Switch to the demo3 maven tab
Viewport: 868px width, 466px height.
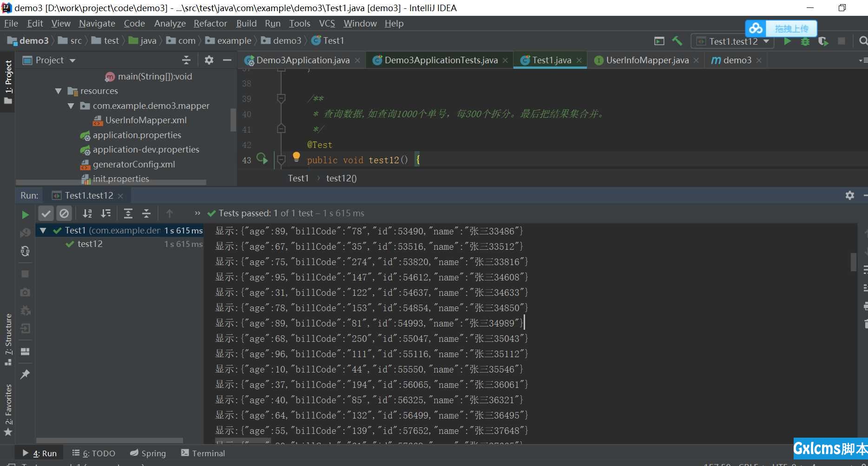point(736,60)
